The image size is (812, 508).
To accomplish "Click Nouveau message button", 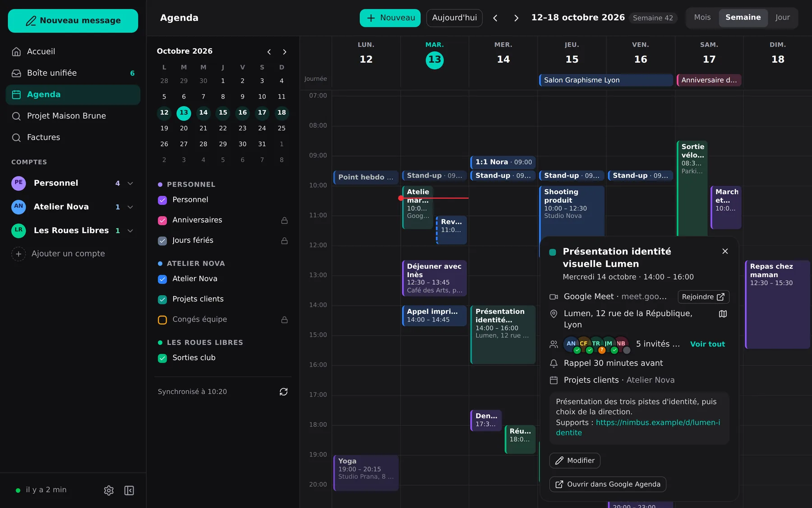I will coord(73,21).
